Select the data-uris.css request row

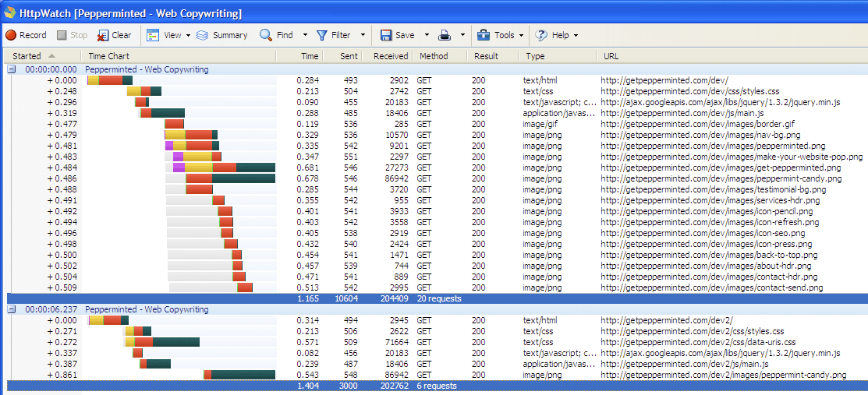coord(697,342)
